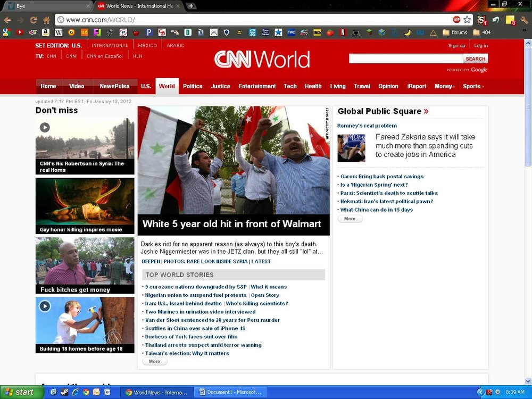The image size is (532, 399).
Task: Play Nic Robertson in Syria video thumbnail
Action: 85,146
